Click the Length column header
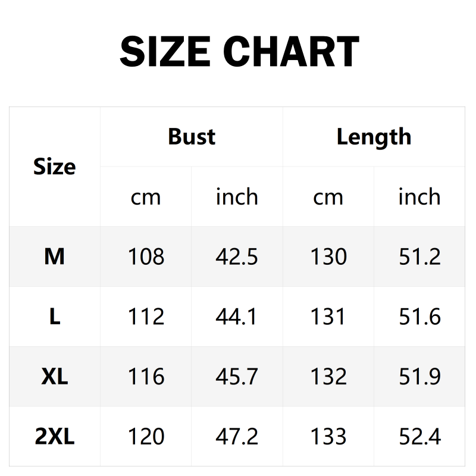 tap(374, 137)
